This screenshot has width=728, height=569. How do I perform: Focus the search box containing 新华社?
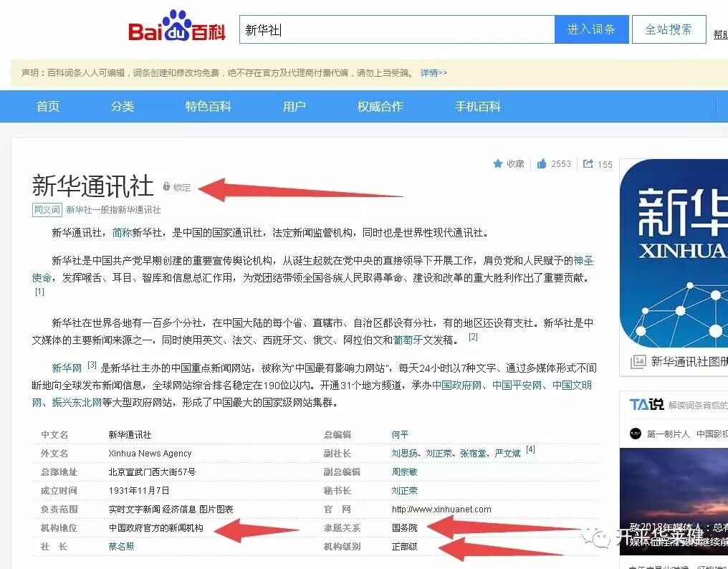[x=397, y=29]
